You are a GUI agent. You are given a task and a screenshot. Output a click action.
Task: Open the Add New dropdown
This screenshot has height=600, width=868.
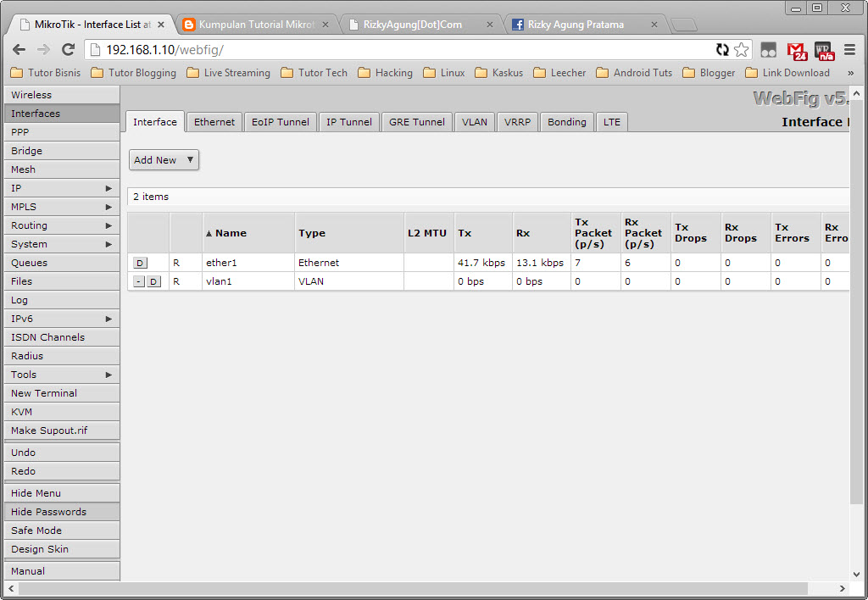[164, 160]
